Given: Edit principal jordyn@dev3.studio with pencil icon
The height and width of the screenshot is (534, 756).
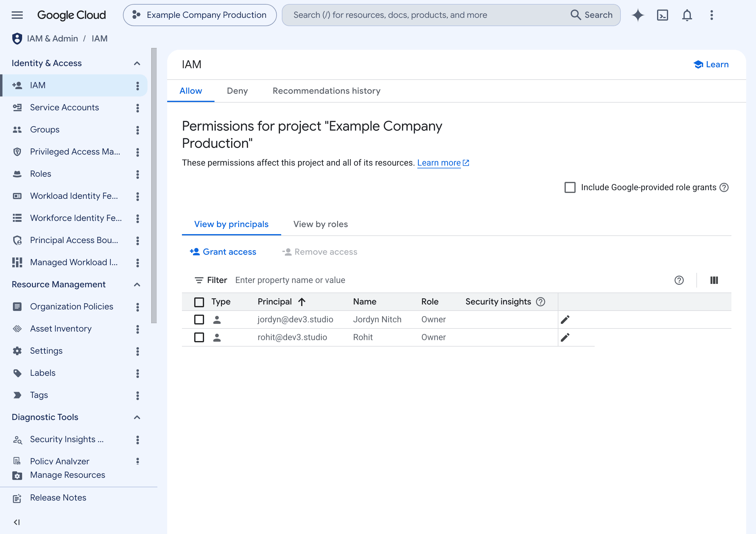Looking at the screenshot, I should pos(565,319).
